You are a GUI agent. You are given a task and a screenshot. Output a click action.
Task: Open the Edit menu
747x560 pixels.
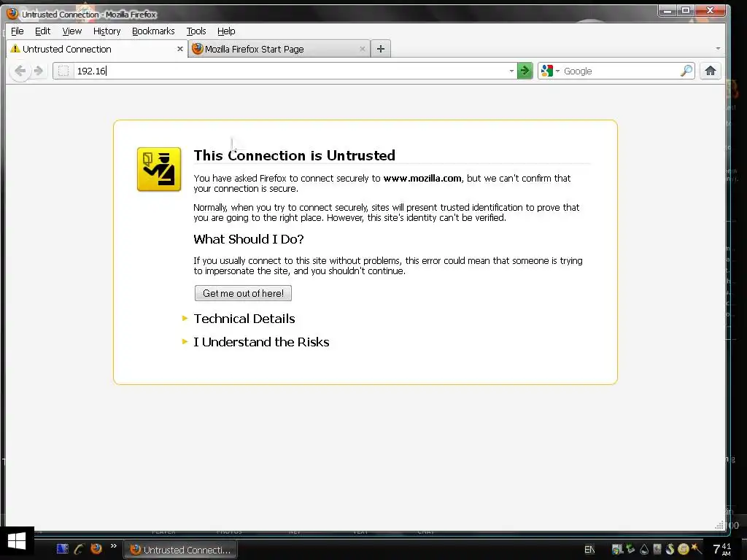point(42,31)
